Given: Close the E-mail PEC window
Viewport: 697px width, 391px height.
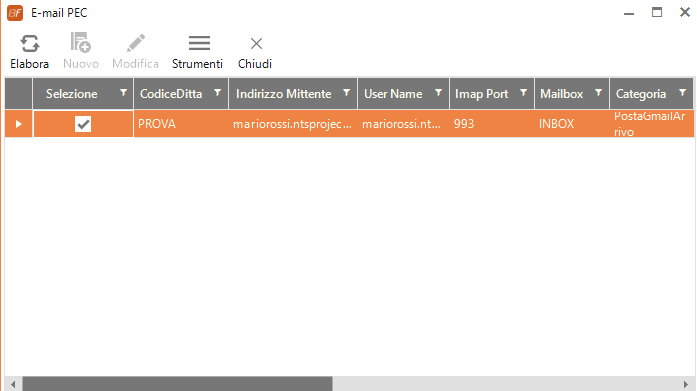Looking at the screenshot, I should click(x=685, y=12).
